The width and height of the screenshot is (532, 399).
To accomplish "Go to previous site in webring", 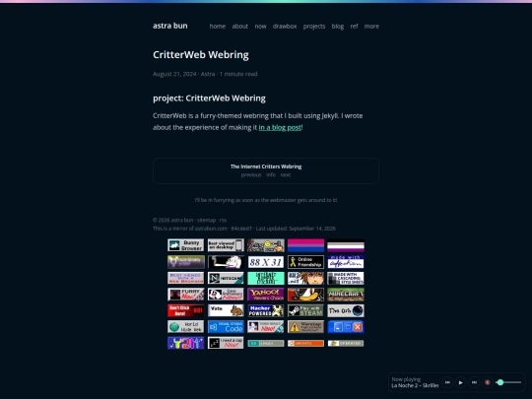I will tap(251, 174).
